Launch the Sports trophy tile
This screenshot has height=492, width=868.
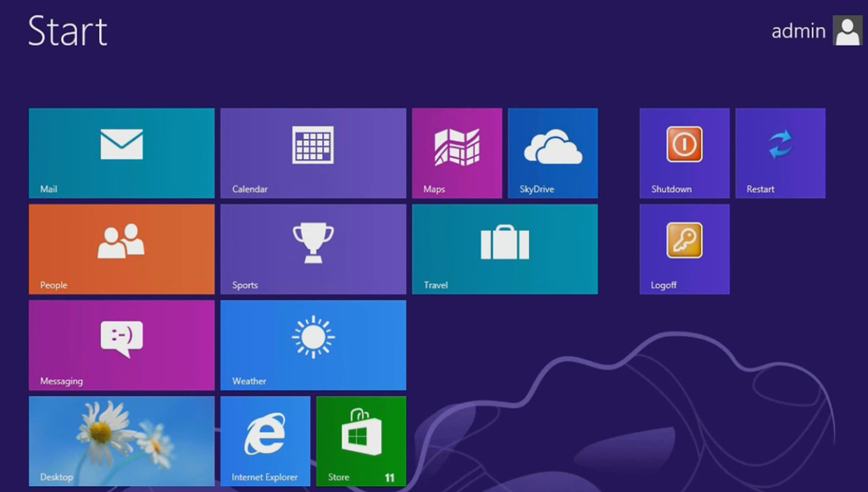pyautogui.click(x=314, y=249)
